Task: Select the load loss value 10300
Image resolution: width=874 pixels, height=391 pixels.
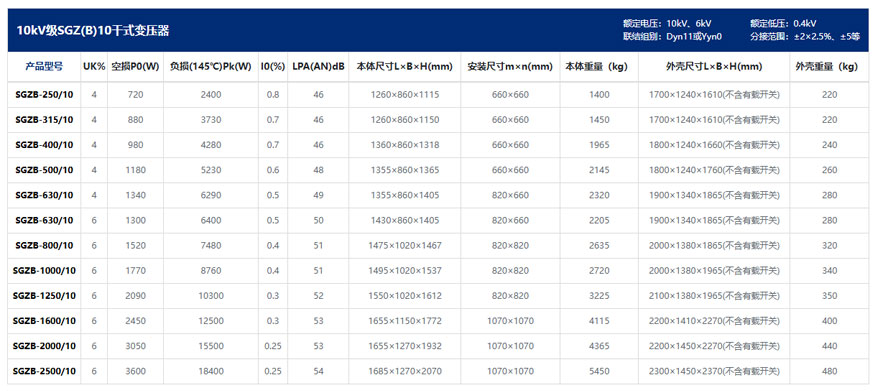Action: pyautogui.click(x=211, y=296)
